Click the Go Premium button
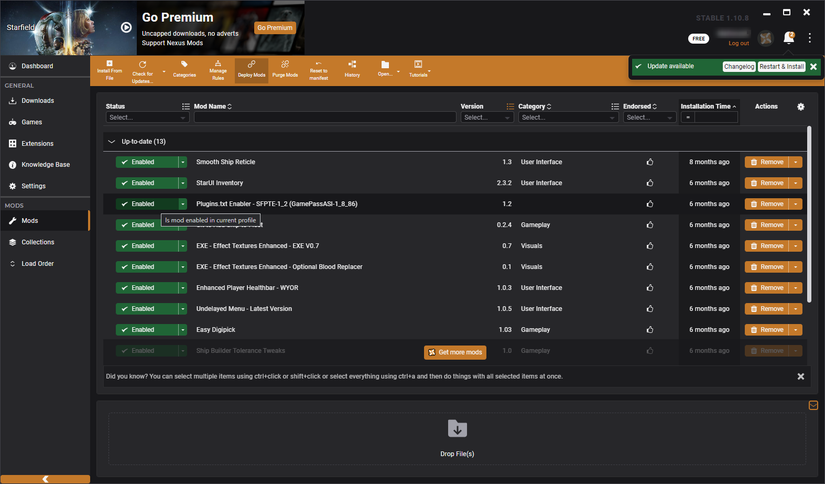 (275, 28)
